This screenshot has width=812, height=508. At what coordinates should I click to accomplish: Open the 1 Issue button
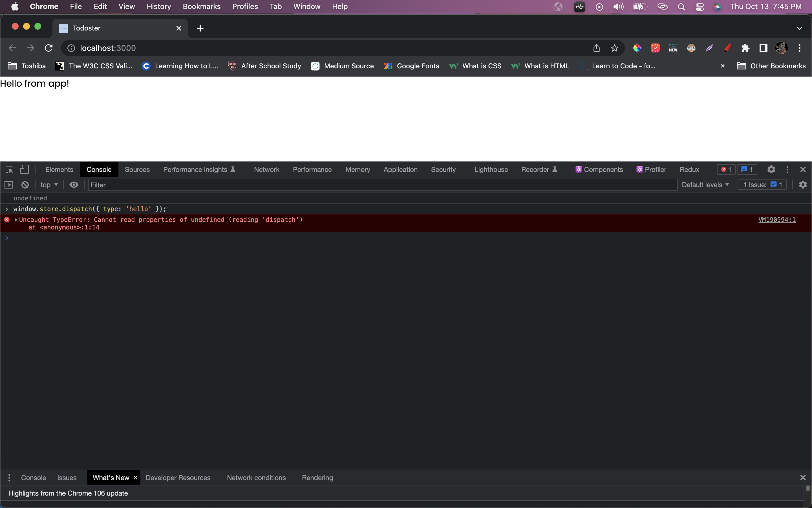click(x=762, y=185)
